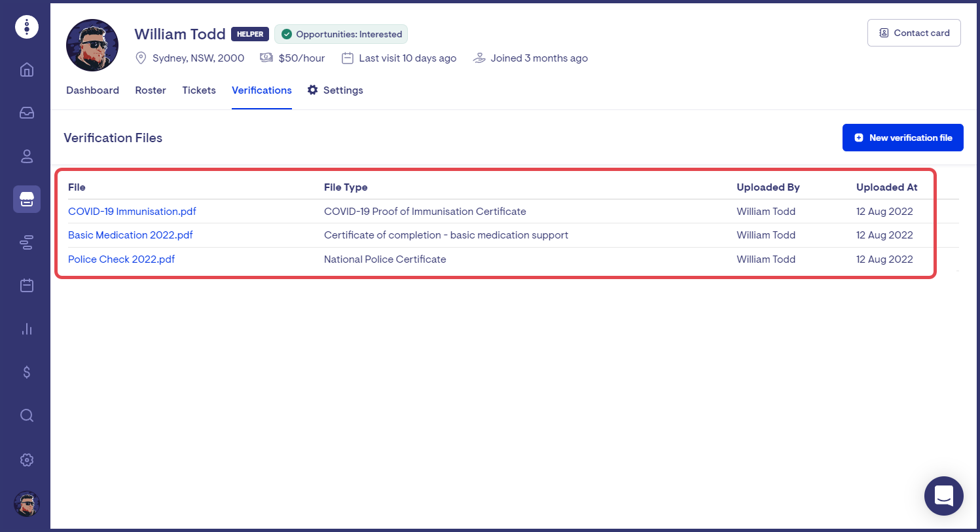
Task: Open the bar chart reports icon
Action: 27,329
